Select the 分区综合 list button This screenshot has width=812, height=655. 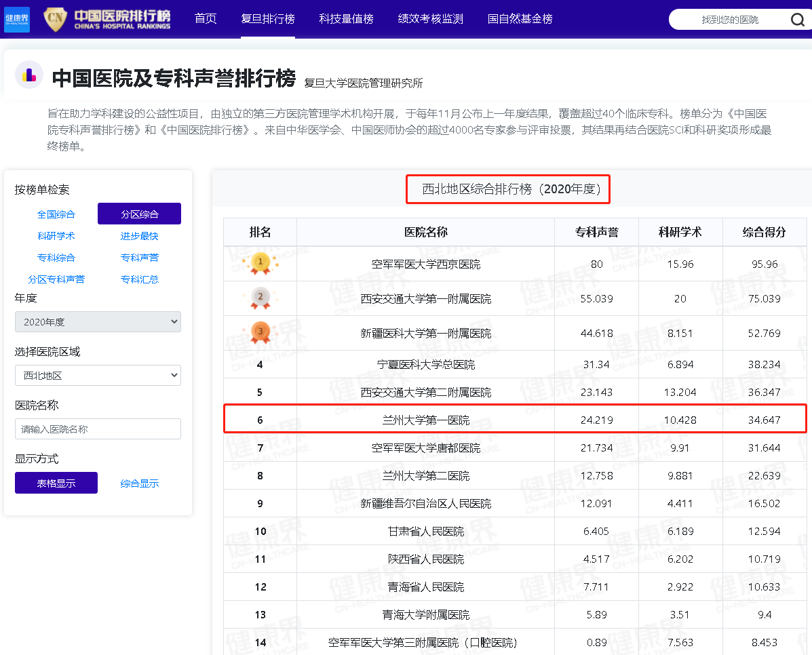139,214
